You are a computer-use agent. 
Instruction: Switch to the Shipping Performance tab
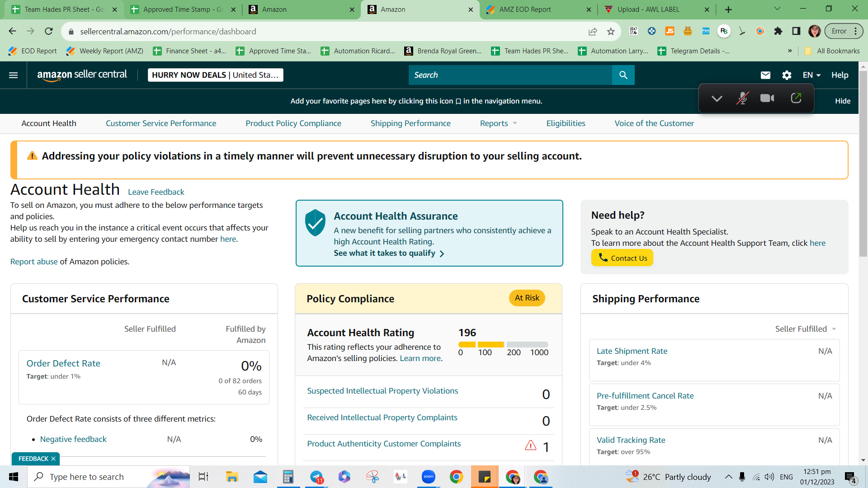[410, 123]
